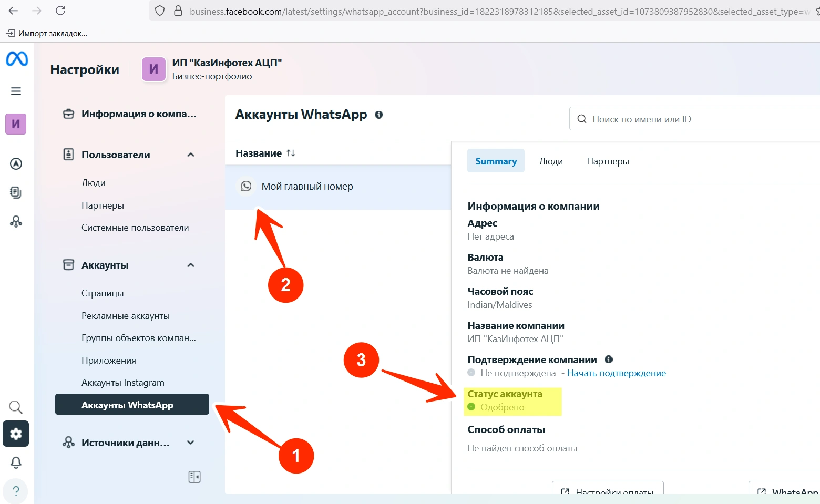Click the Источники данных section icon
820x504 pixels.
click(68, 443)
